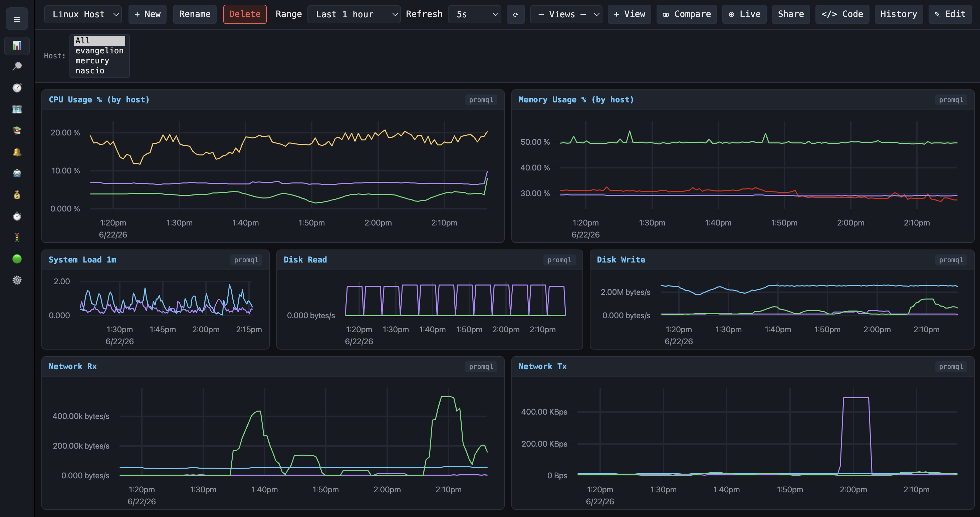The height and width of the screenshot is (517, 980).
Task: Open the world map icon in sidebar
Action: [17, 109]
